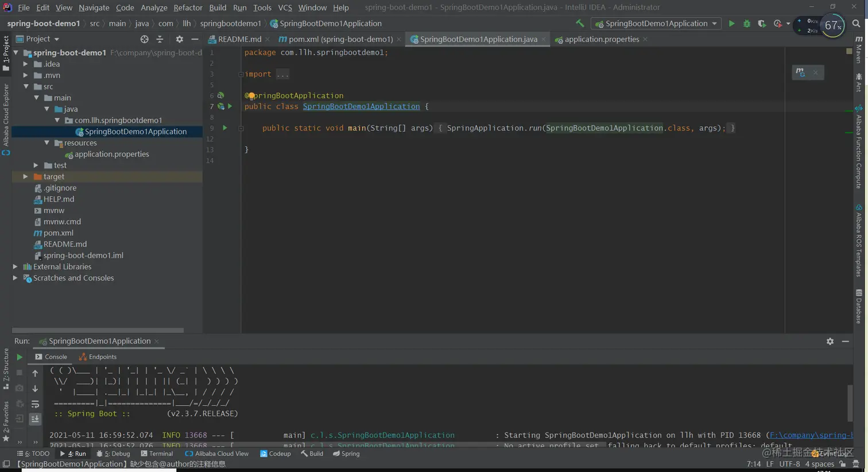Switch to application.properties editor tab
The width and height of the screenshot is (868, 472).
point(602,39)
